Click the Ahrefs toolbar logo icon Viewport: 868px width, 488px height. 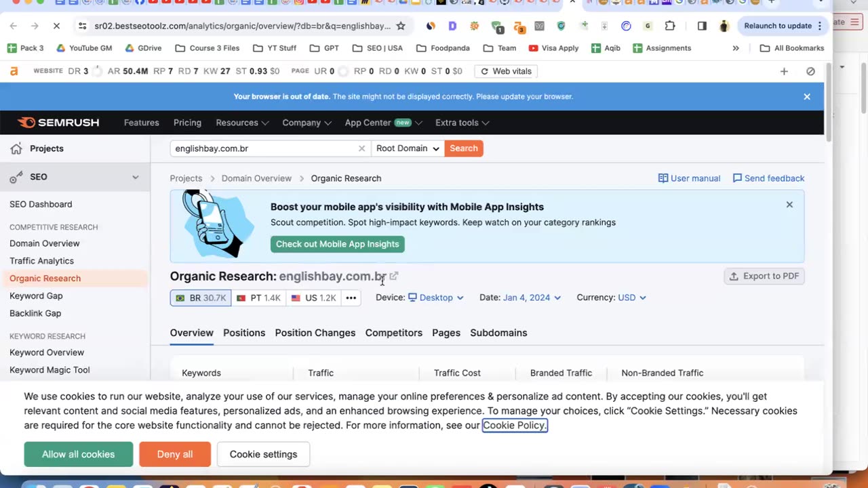coord(14,71)
